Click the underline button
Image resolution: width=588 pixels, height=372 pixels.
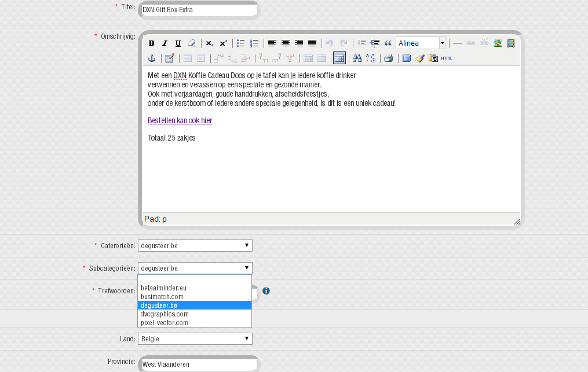pos(178,43)
